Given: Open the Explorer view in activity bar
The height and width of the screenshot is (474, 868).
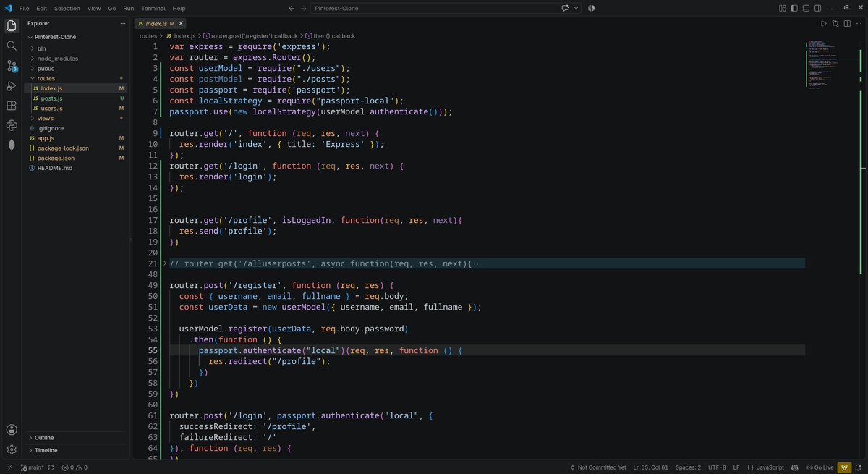Looking at the screenshot, I should tap(12, 26).
